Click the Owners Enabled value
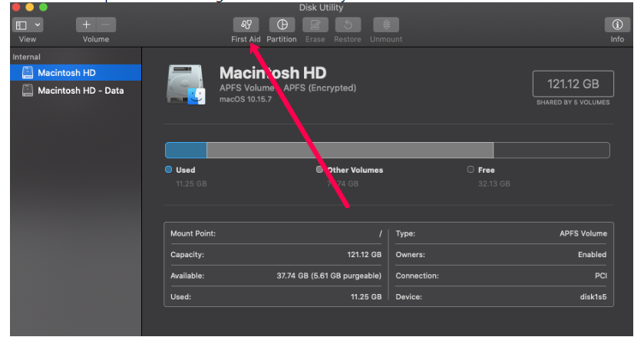Image resolution: width=644 pixels, height=347 pixels. click(593, 255)
